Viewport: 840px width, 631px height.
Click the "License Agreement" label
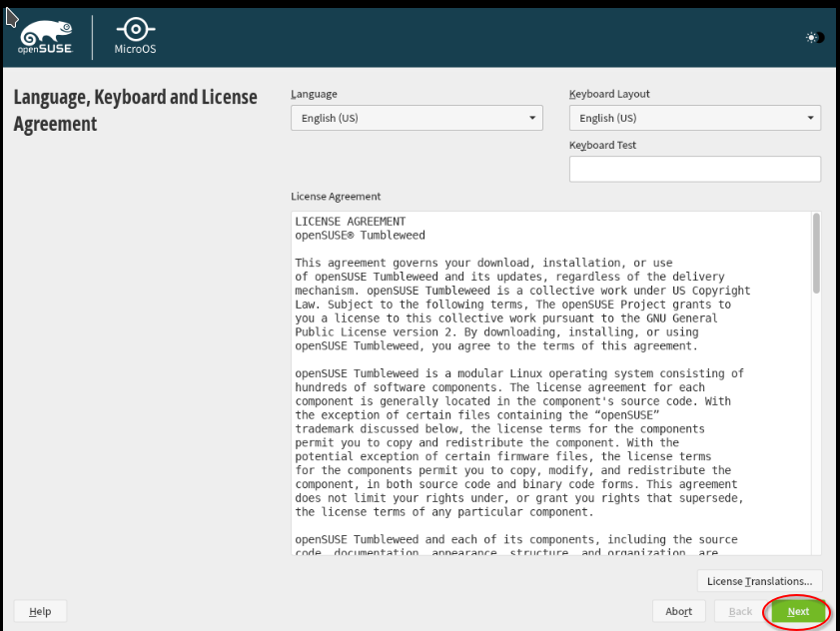336,196
